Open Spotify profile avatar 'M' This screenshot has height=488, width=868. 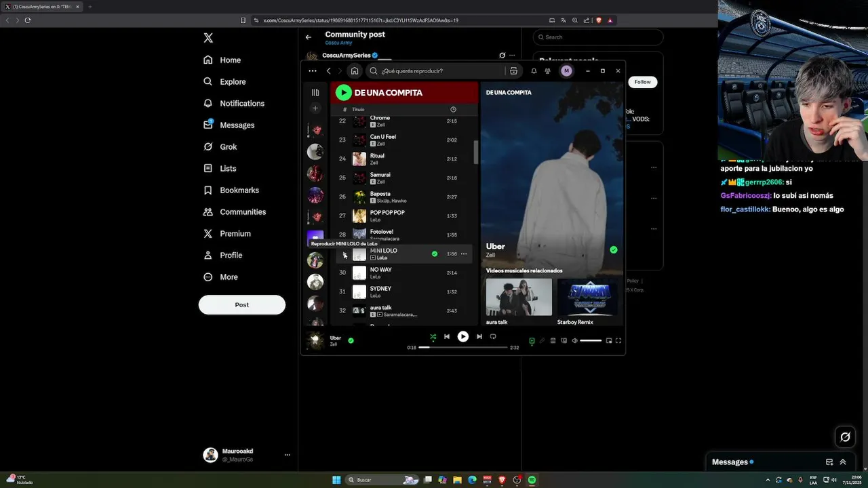566,70
